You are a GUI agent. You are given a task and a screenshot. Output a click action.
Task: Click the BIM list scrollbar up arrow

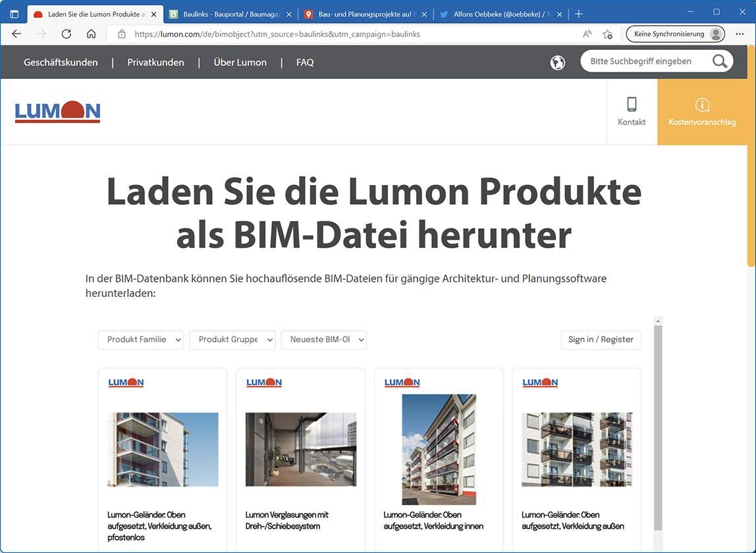click(658, 321)
